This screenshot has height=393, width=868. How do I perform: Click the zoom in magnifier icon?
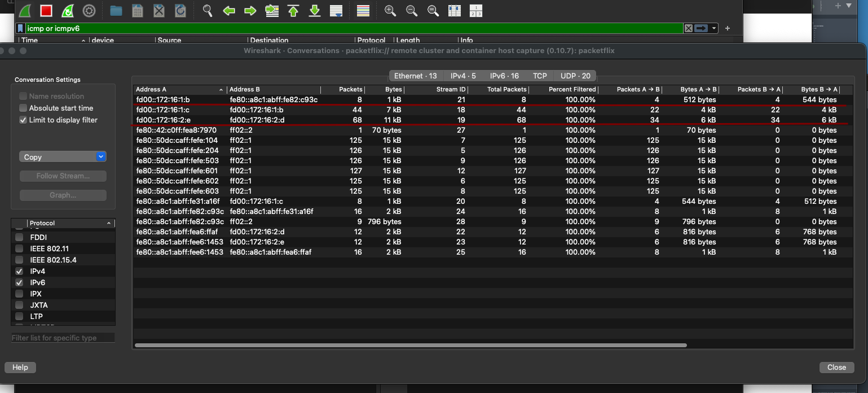(x=390, y=11)
